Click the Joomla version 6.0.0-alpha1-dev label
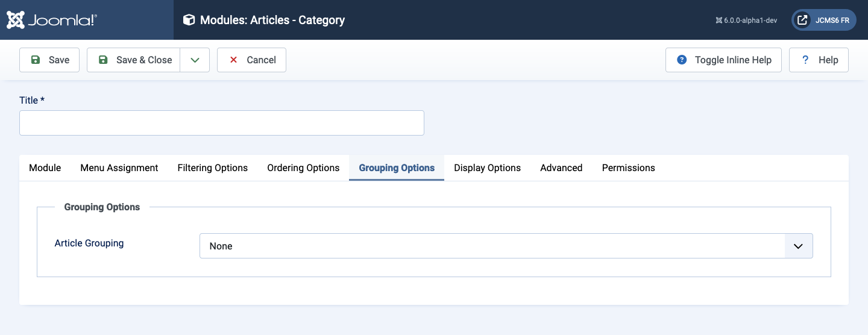 tap(746, 20)
